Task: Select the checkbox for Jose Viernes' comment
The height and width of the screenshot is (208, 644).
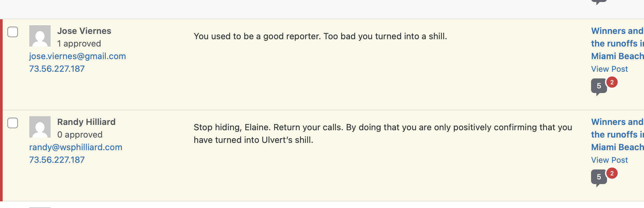Action: tap(13, 32)
